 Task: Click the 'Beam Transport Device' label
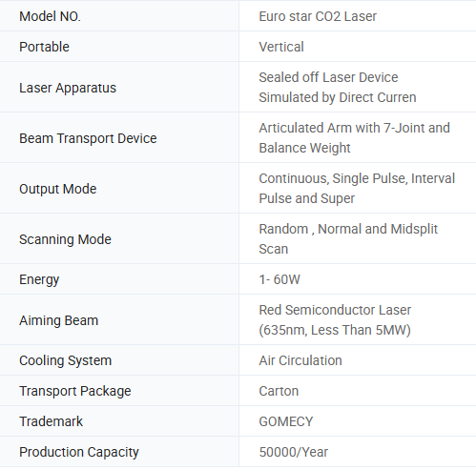coord(88,138)
